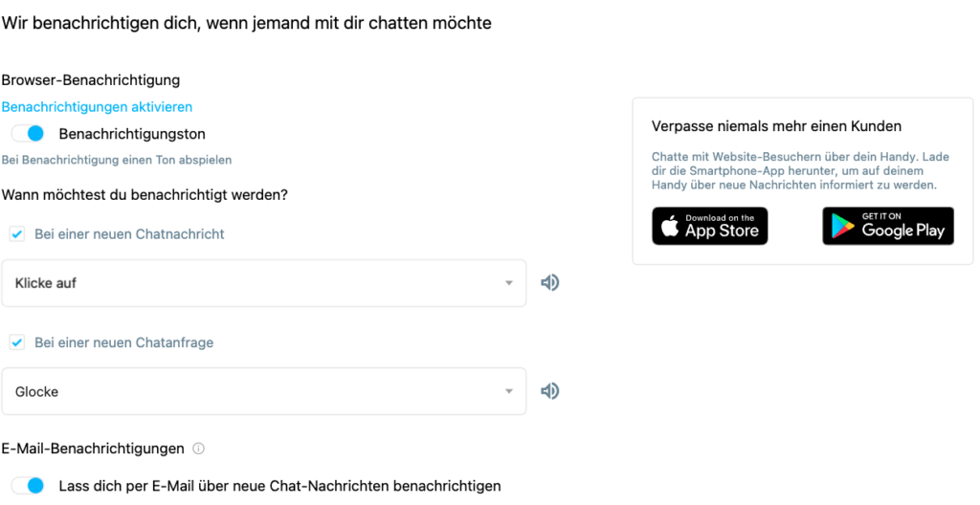
Task: Disable email notification toggle for chat messages
Action: point(28,486)
